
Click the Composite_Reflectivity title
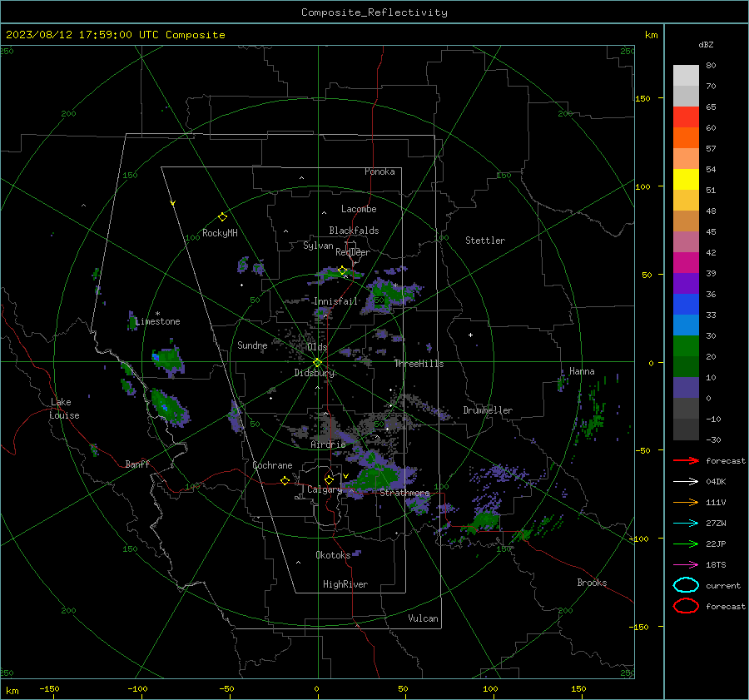pos(374,12)
